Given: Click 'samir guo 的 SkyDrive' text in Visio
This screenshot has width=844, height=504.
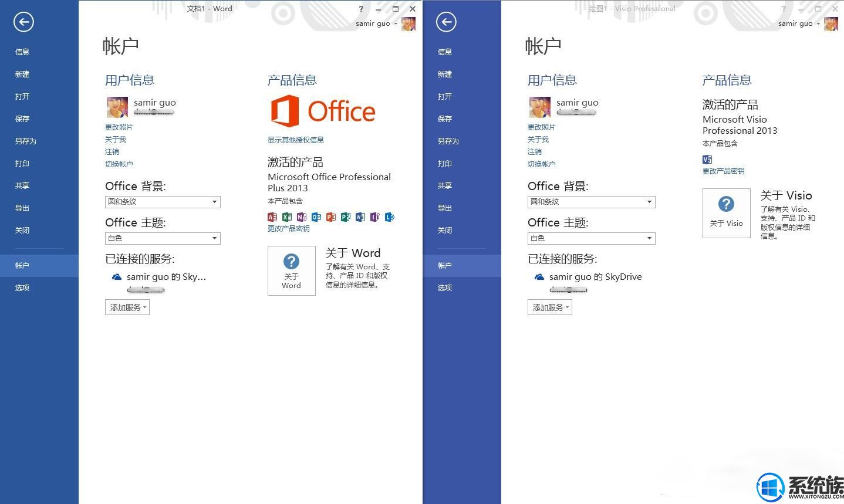Looking at the screenshot, I should (x=596, y=277).
